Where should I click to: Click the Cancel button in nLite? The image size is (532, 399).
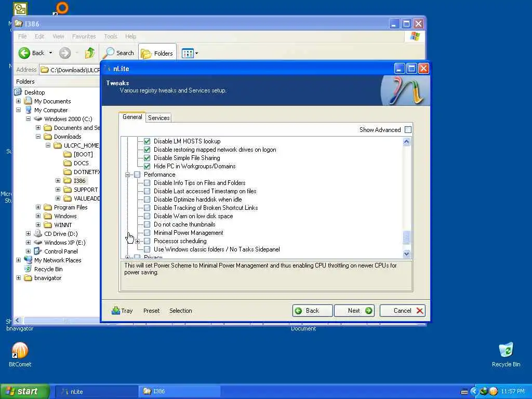pyautogui.click(x=403, y=311)
